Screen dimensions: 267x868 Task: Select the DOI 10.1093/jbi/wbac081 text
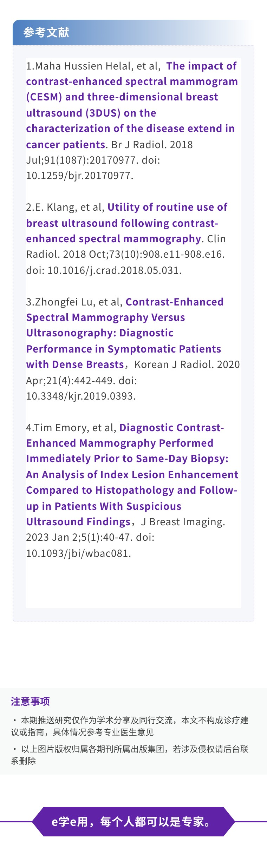click(x=78, y=553)
